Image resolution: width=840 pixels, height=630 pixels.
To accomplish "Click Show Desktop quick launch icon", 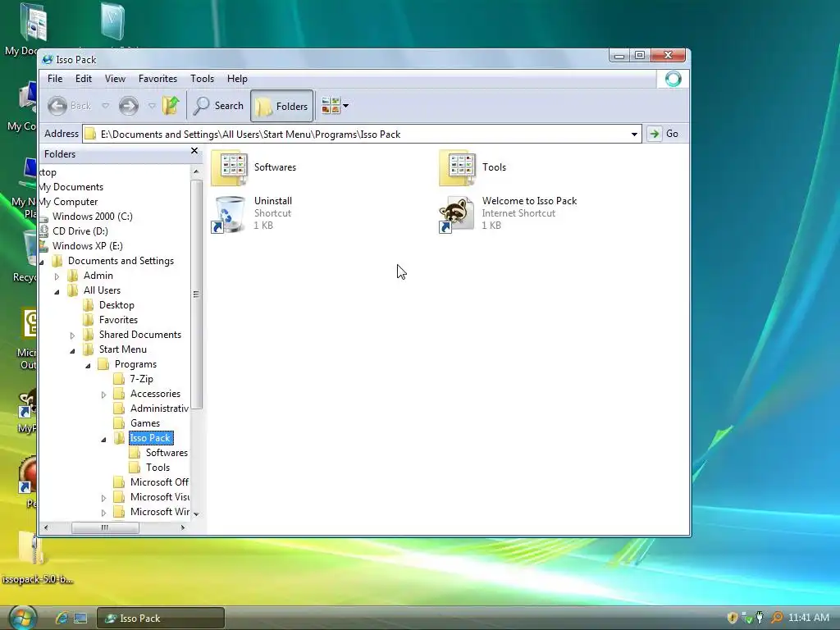I will (x=80, y=619).
